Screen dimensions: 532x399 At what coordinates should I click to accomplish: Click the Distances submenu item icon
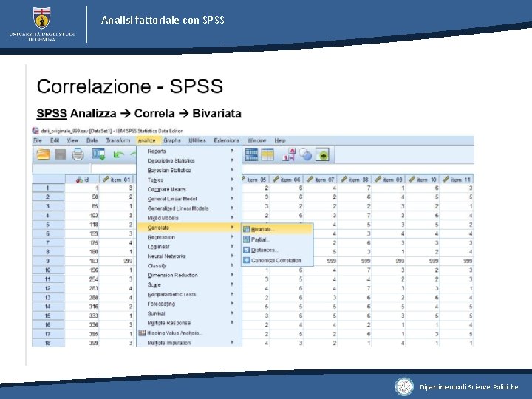click(247, 250)
